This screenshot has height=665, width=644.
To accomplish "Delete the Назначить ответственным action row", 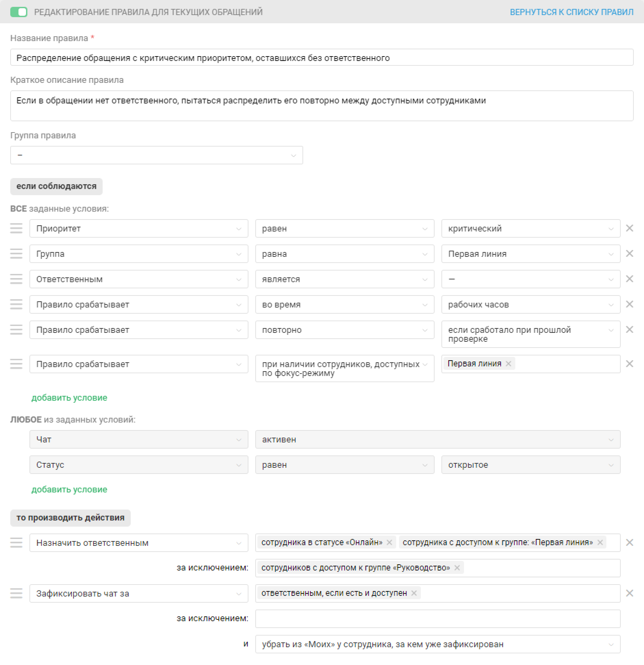I will [629, 542].
